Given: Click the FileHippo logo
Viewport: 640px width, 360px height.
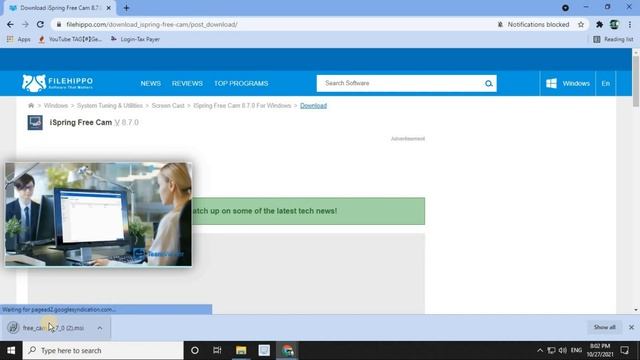Looking at the screenshot, I should (58, 83).
